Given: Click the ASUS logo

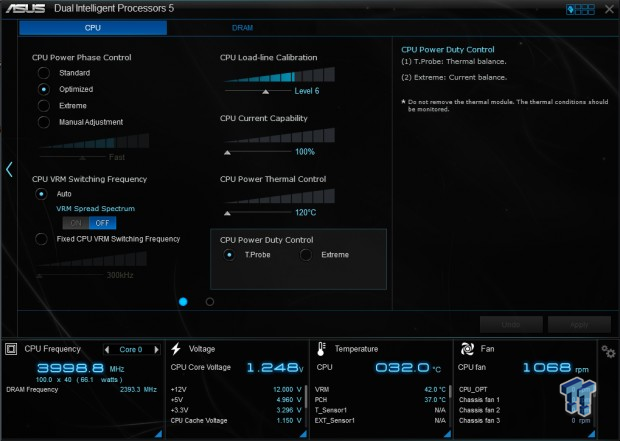Looking at the screenshot, I should pyautogui.click(x=26, y=8).
